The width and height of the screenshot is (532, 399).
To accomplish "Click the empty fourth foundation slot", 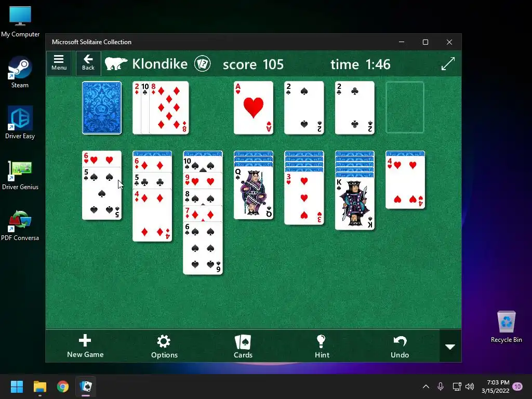I will 405,108.
